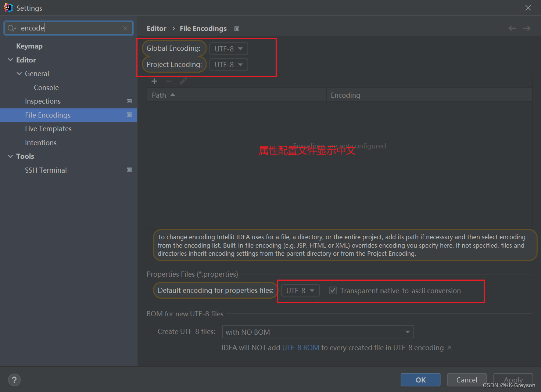Select Live Templates in settings tree

click(48, 129)
